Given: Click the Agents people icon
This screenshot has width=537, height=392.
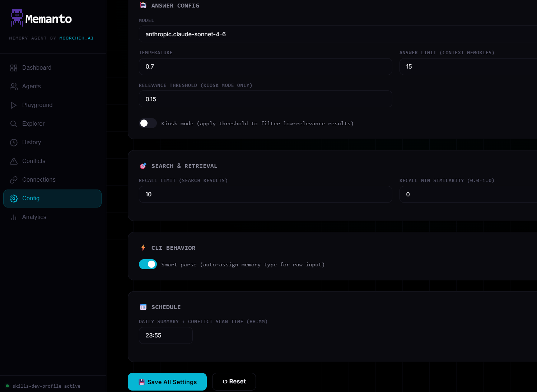Looking at the screenshot, I should point(14,87).
